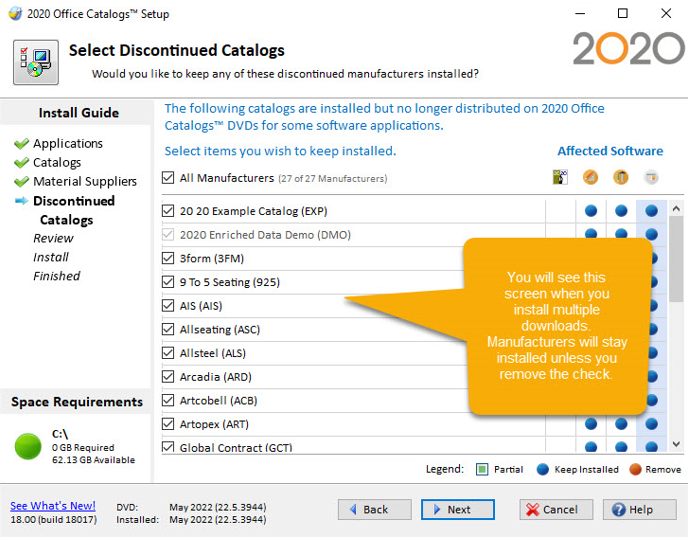Uncheck the Allseating (ASC) checkbox
The width and height of the screenshot is (688, 537).
168,329
